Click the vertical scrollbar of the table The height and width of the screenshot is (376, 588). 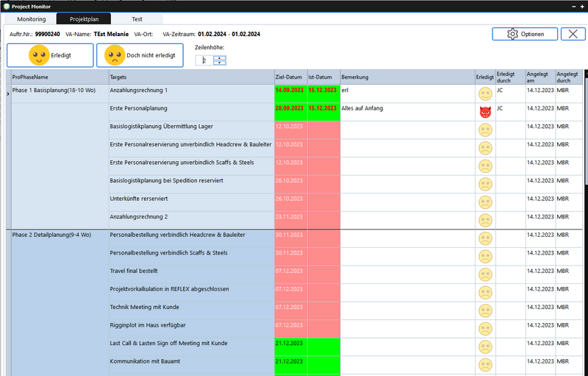click(x=585, y=222)
